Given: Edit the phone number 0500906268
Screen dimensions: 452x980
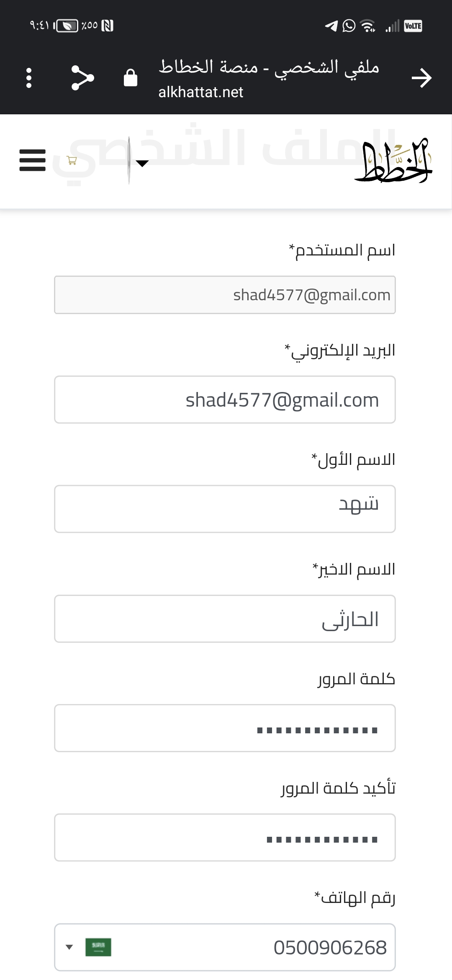Looking at the screenshot, I should 330,947.
